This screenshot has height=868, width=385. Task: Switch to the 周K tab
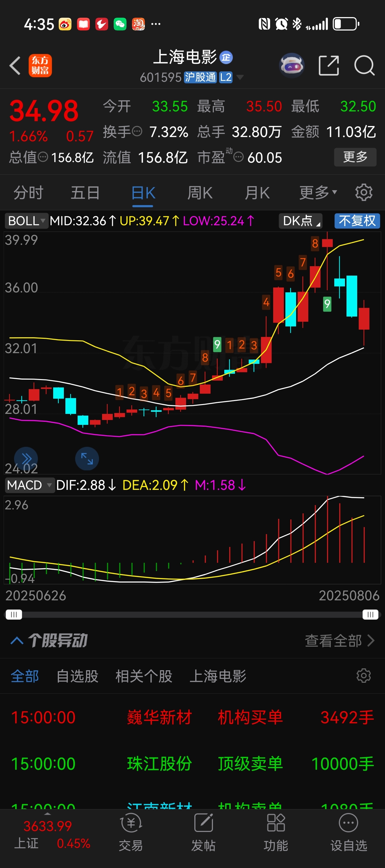(x=200, y=193)
